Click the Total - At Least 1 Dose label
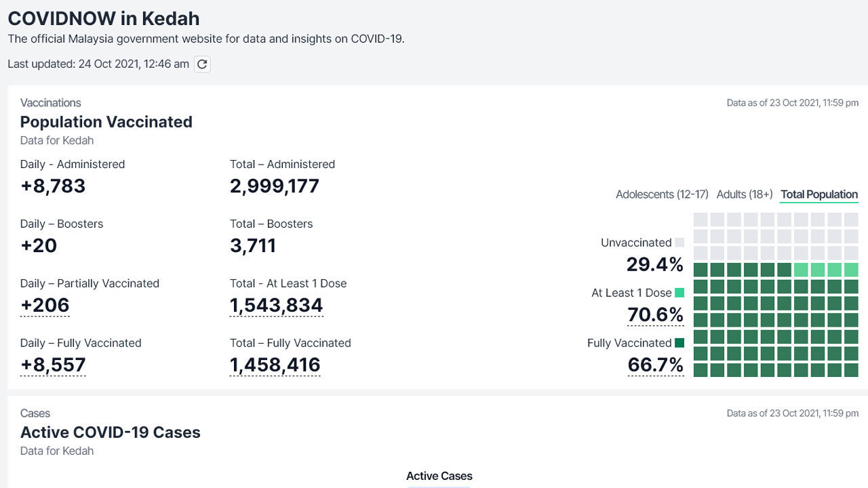The height and width of the screenshot is (488, 868). pos(288,283)
